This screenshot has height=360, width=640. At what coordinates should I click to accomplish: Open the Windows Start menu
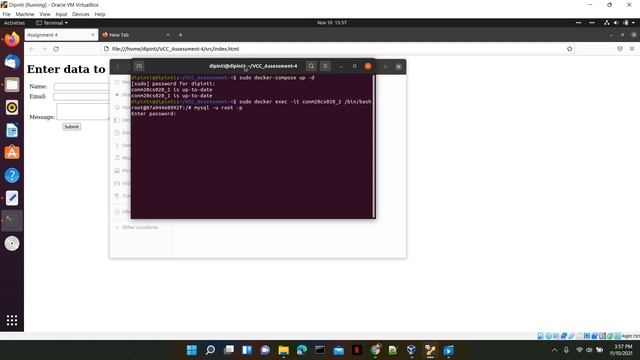pos(191,350)
